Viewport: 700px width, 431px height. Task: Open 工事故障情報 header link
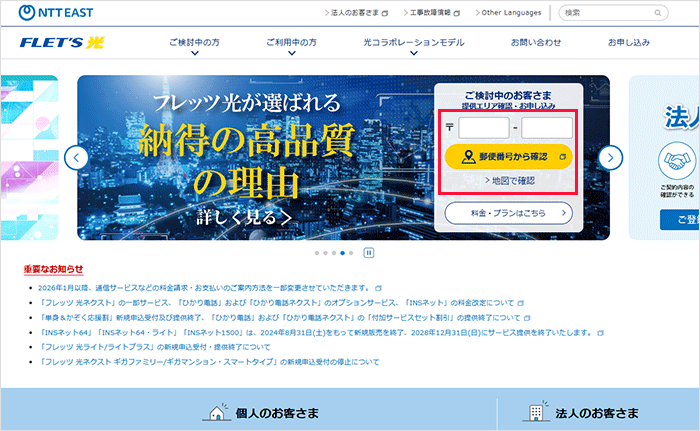(x=432, y=13)
